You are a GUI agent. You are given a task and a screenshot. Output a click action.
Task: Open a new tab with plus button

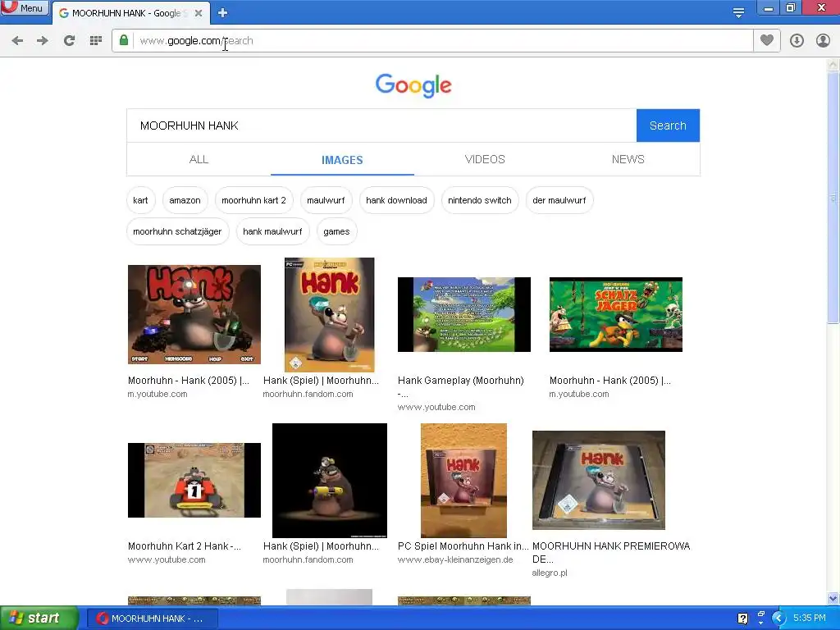pos(223,13)
